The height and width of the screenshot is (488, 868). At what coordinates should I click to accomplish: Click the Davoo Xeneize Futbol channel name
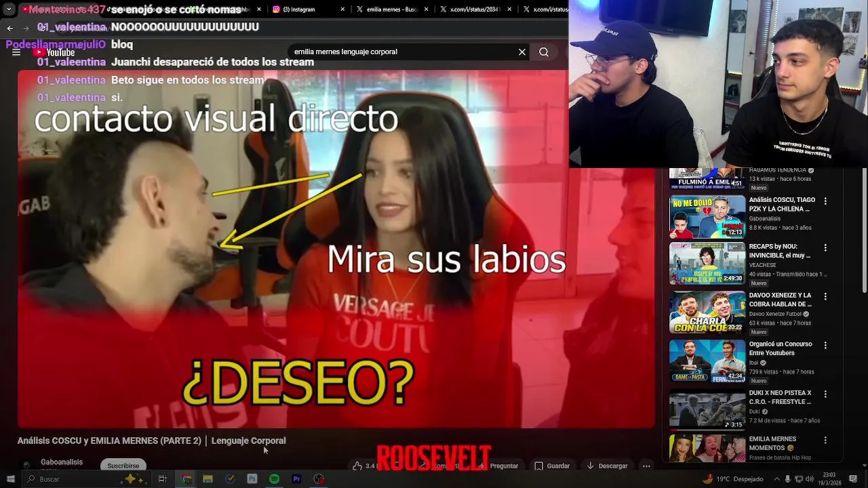(x=775, y=314)
